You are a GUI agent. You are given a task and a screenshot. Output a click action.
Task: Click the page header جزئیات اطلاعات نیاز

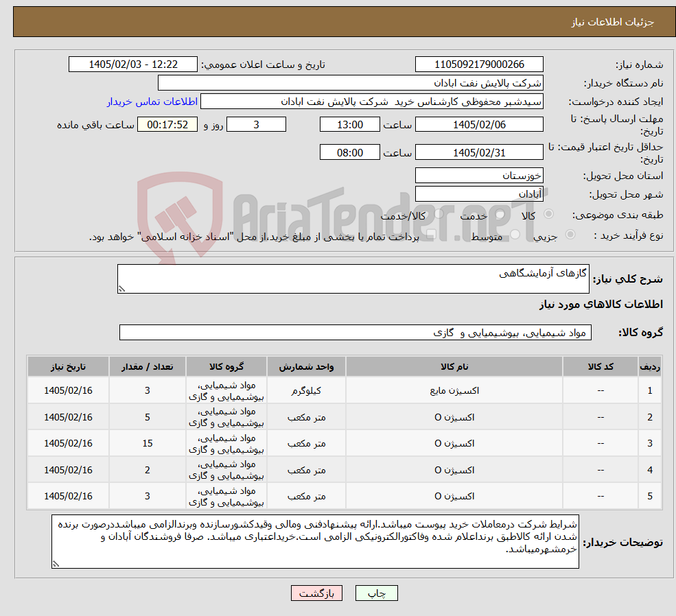(x=612, y=22)
